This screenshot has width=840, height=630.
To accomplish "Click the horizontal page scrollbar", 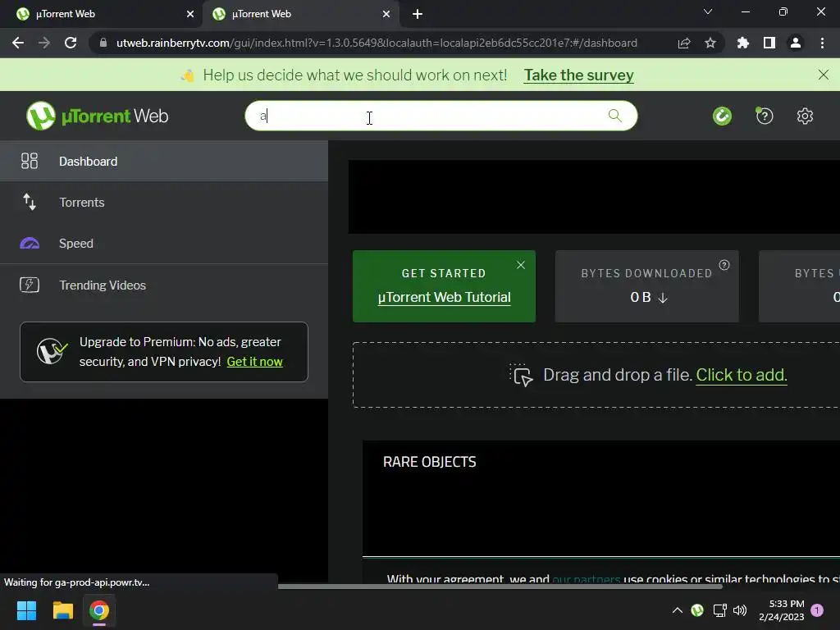I will (500, 586).
